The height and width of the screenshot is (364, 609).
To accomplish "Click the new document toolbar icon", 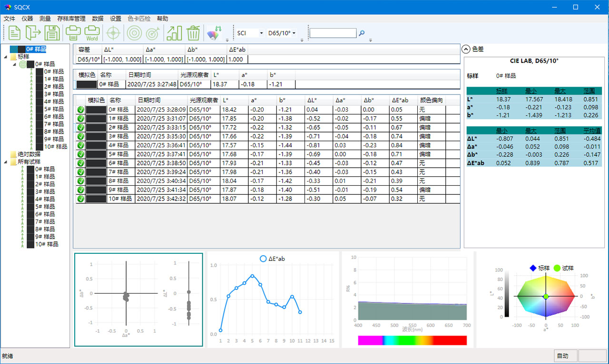I will coord(15,33).
